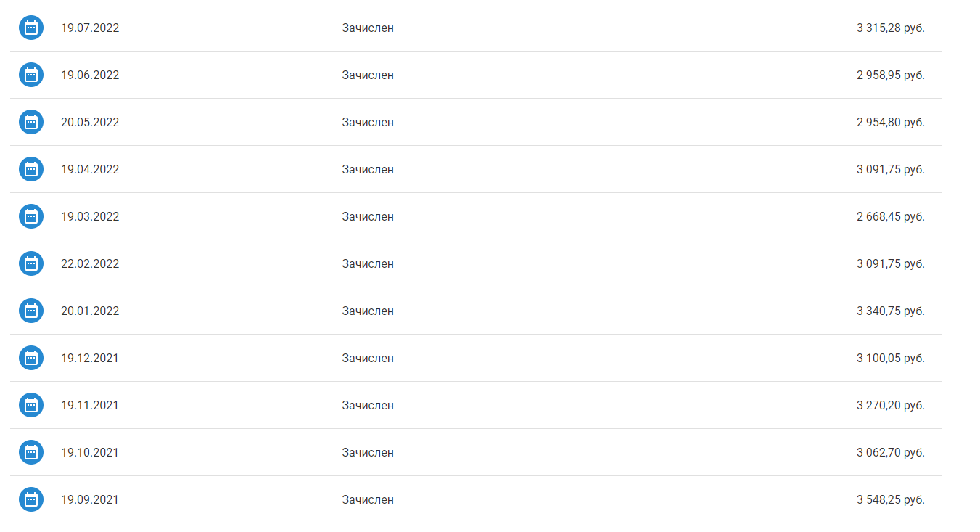Viewport: 980px width, 532px height.
Task: Click calendar icon for 19.04.2022 entry
Action: pos(31,169)
